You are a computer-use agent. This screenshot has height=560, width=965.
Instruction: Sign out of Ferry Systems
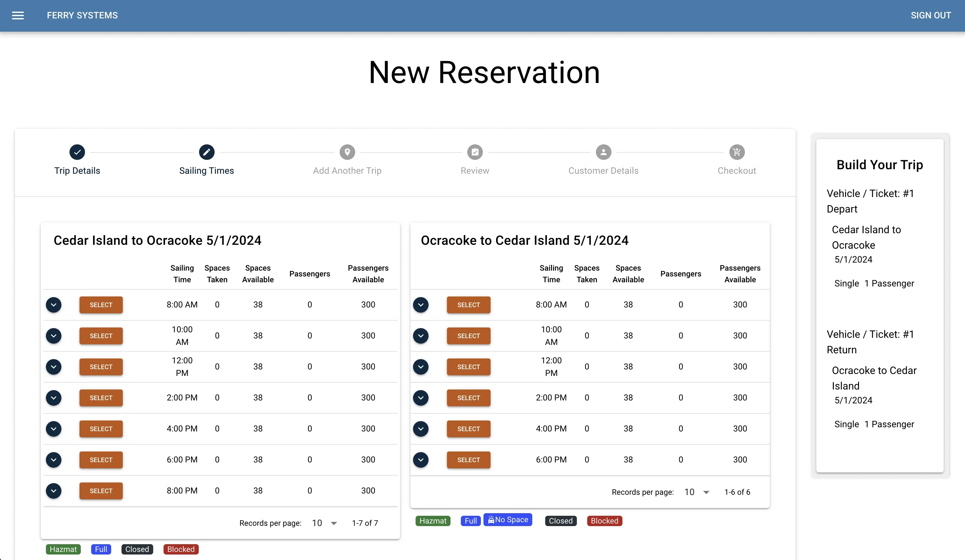coord(930,15)
